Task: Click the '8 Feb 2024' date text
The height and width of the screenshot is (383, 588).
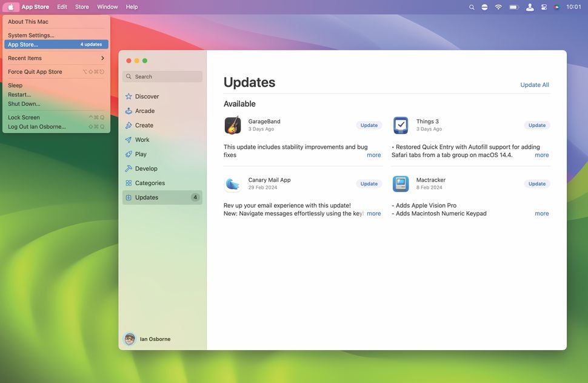Action: point(429,188)
